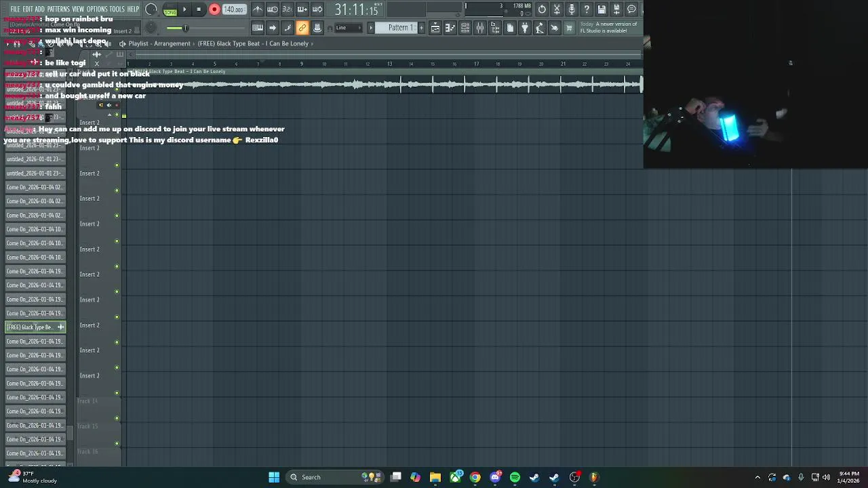Stop playback with the stop button

[199, 9]
